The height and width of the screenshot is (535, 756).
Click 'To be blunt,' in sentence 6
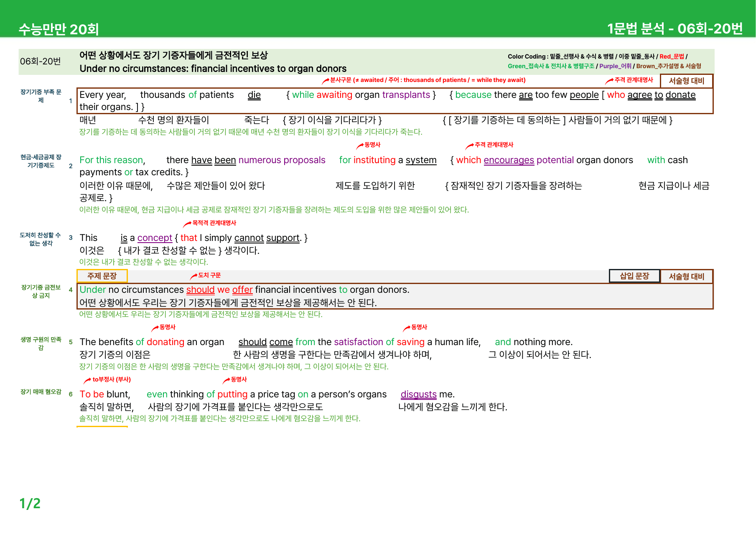click(105, 394)
